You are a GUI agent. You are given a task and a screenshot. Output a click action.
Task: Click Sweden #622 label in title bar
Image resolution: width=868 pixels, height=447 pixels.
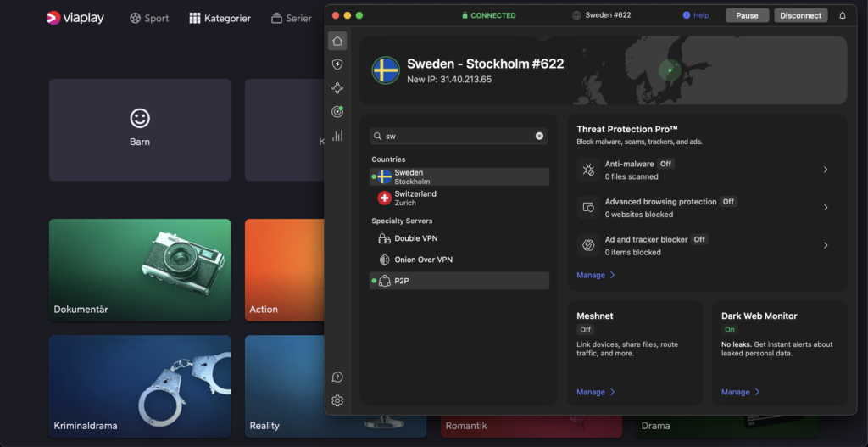click(x=609, y=15)
